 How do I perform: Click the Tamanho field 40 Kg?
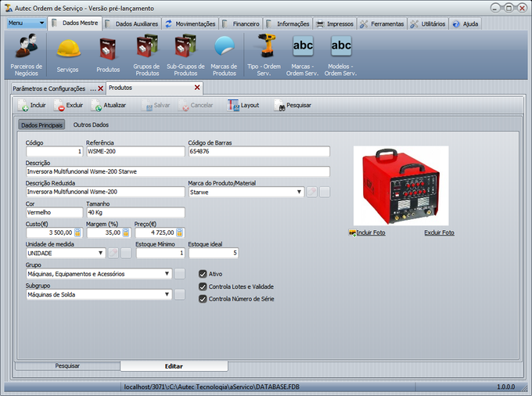coord(135,212)
